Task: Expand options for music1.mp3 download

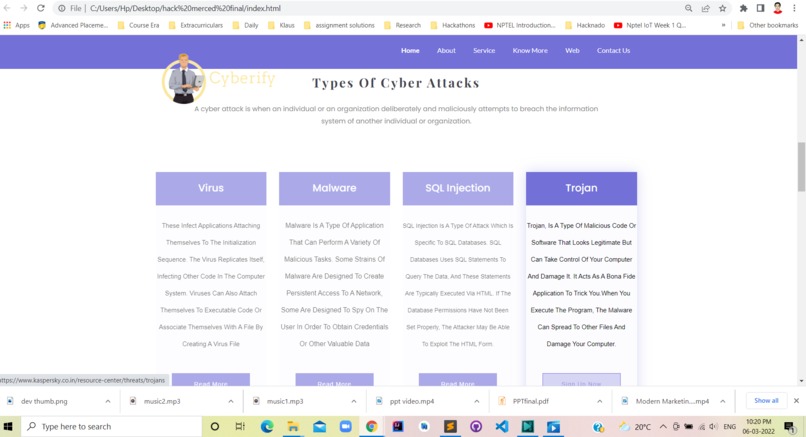Action: (x=354, y=401)
